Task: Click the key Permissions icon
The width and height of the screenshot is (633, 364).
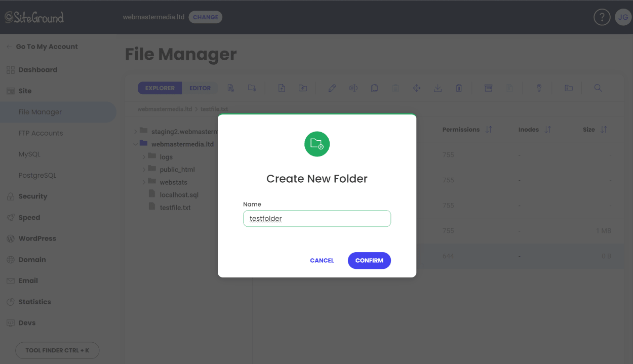Action: pos(539,88)
